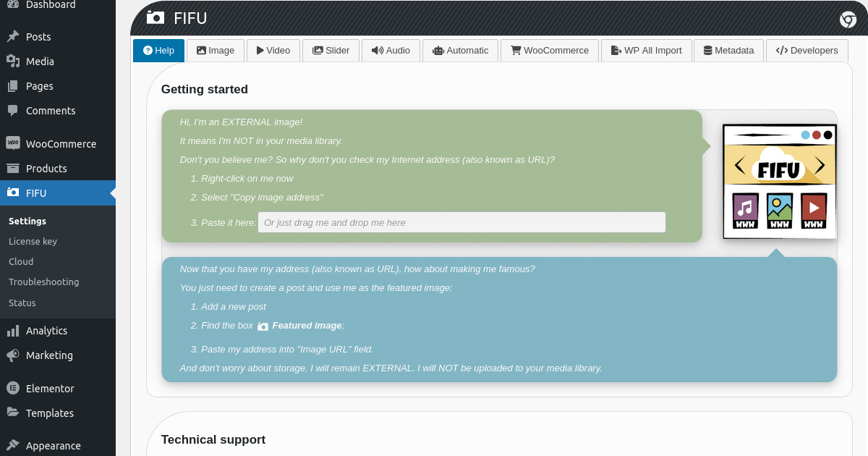Click the Analytics bar chart icon

point(13,331)
